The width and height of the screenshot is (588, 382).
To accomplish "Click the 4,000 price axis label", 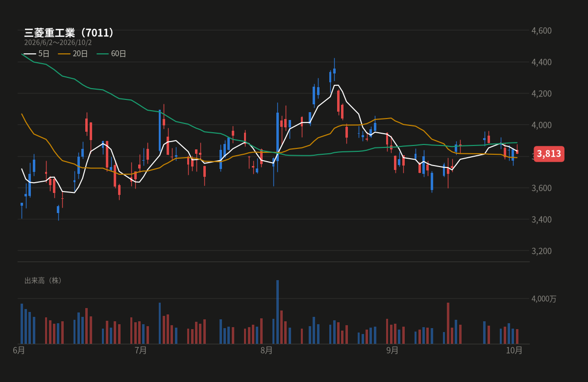I will tap(541, 125).
